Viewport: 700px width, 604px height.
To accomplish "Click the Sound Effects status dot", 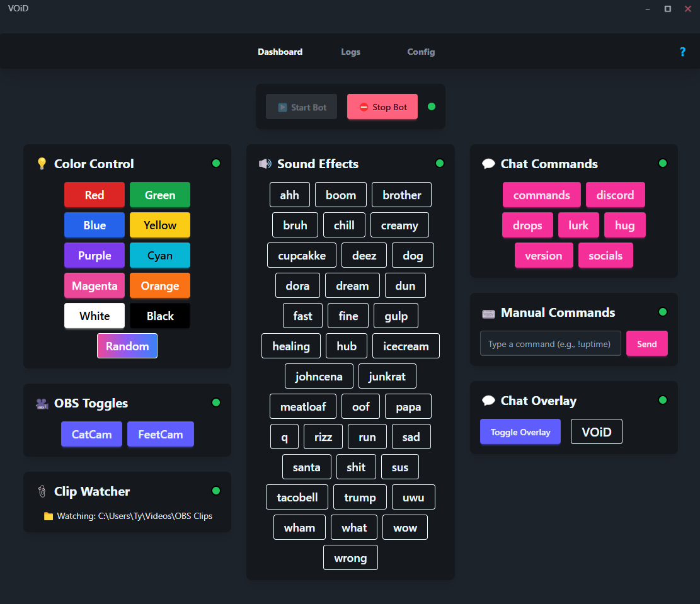I will pyautogui.click(x=440, y=163).
